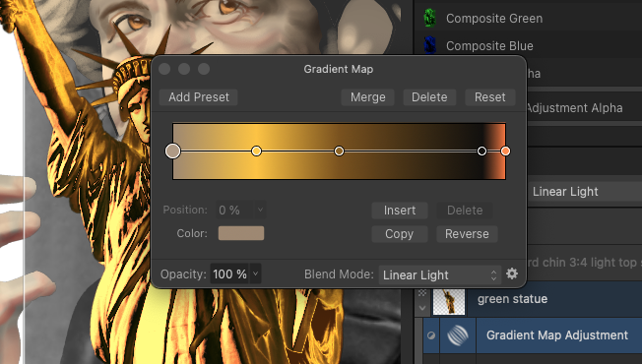The image size is (642, 364).
Task: Select the Gradient Map Adjustment layer row
Action: click(532, 335)
